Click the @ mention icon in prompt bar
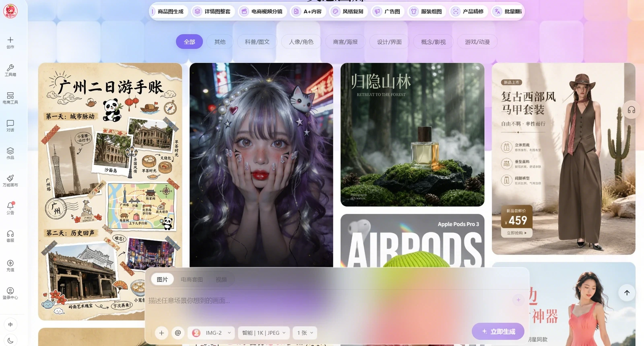This screenshot has width=644, height=346. pos(178,333)
